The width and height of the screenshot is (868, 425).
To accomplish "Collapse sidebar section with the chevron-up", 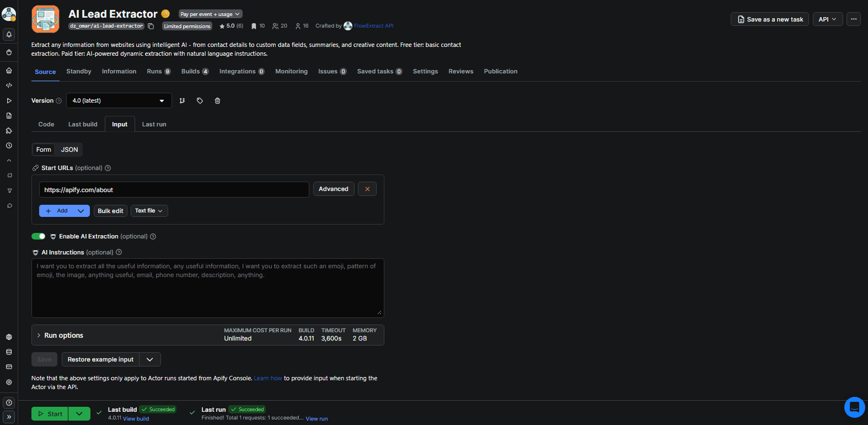I will point(9,161).
